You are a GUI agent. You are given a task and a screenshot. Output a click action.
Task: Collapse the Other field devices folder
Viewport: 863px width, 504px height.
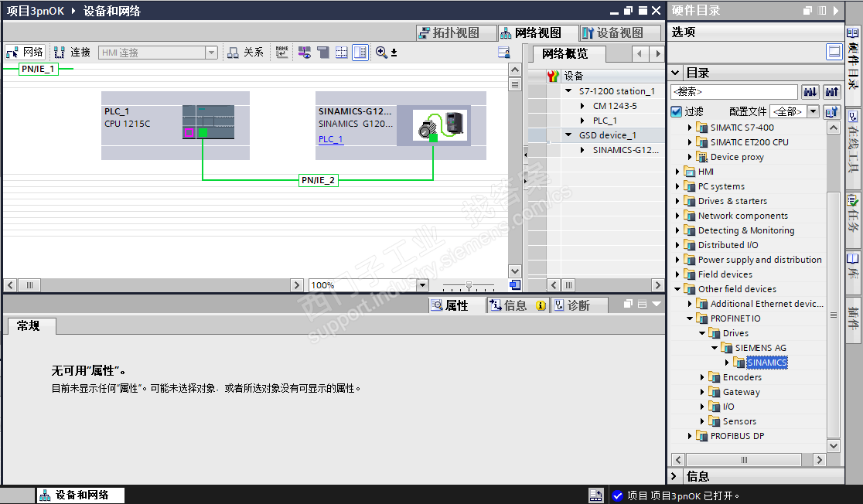(677, 289)
